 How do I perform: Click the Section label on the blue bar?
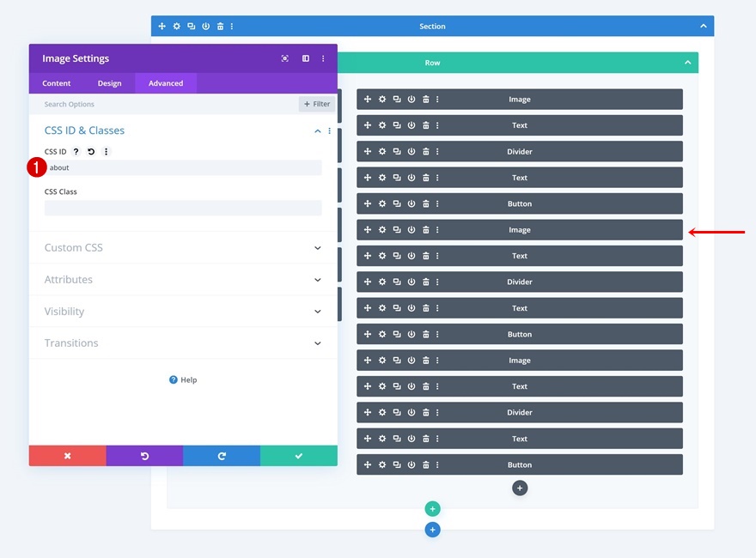432,27
